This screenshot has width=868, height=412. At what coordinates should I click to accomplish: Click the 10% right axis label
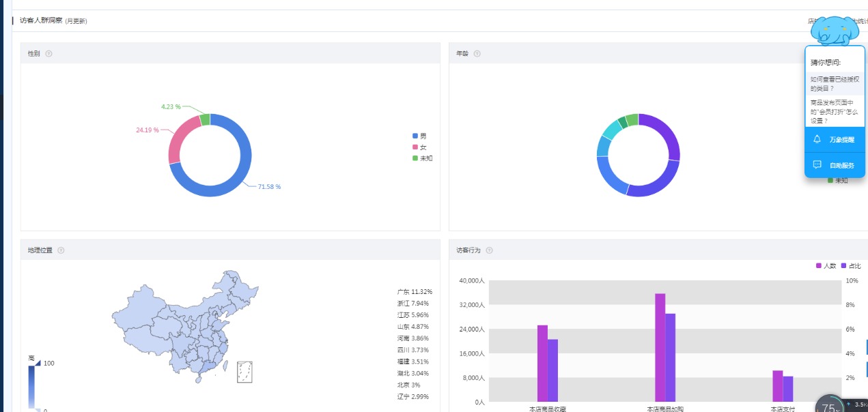coord(852,281)
